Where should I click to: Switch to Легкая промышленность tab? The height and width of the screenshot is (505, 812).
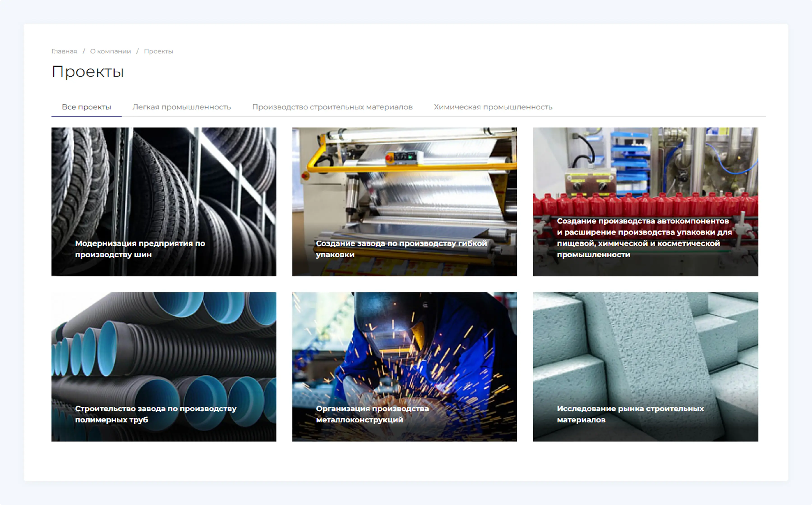tap(181, 107)
